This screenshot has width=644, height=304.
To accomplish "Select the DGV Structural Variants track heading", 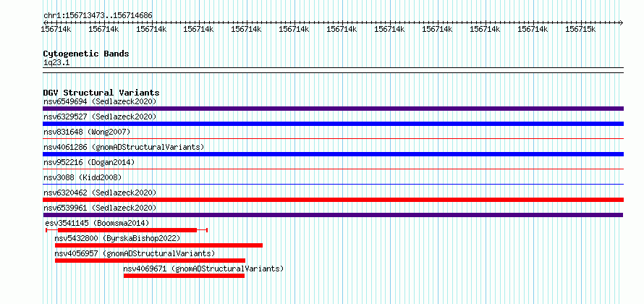I will pyautogui.click(x=101, y=93).
